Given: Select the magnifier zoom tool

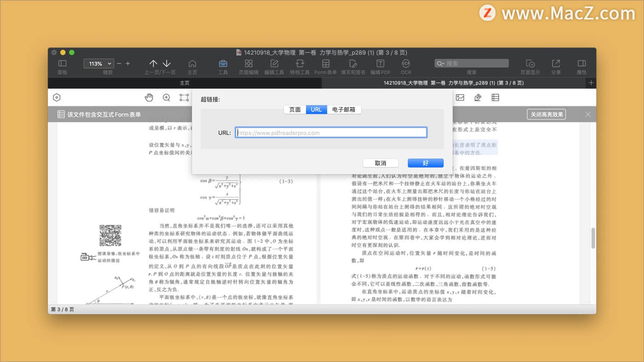Looking at the screenshot, I should (x=167, y=97).
